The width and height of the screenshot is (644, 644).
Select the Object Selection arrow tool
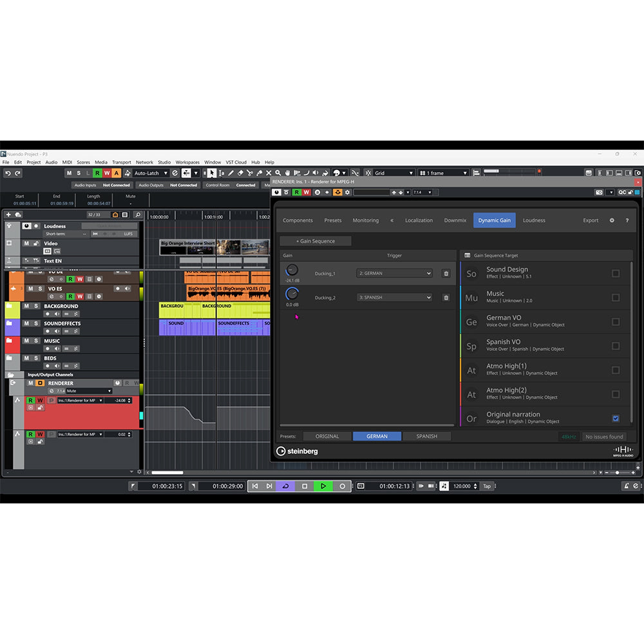(x=211, y=173)
